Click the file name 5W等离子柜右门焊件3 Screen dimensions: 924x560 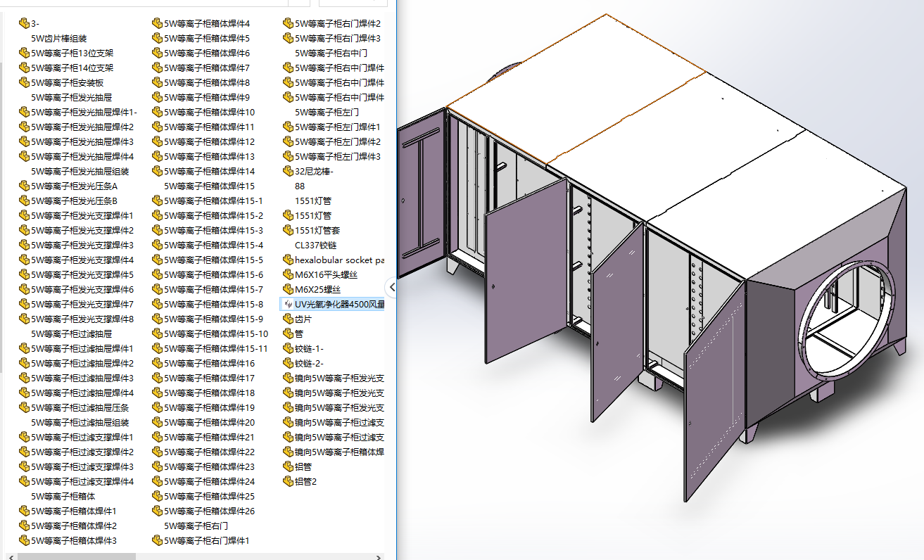(x=338, y=38)
